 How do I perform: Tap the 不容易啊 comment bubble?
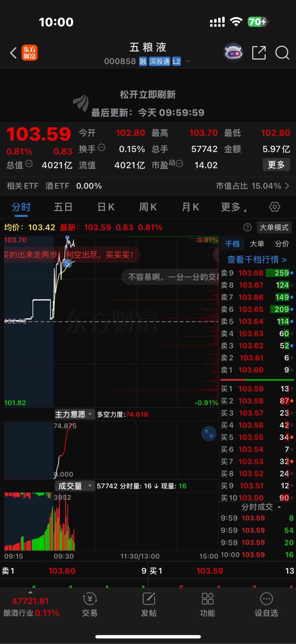[x=170, y=277]
